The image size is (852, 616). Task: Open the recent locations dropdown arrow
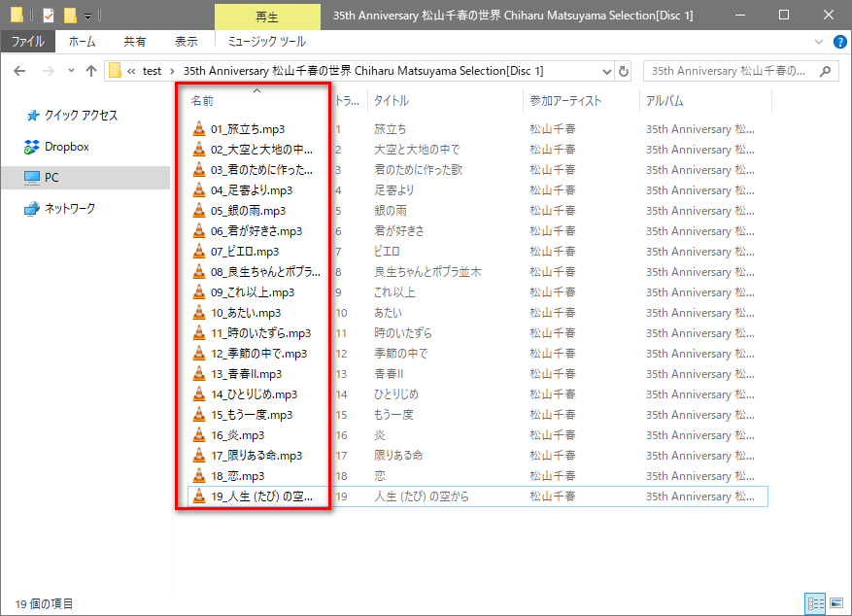click(x=71, y=71)
